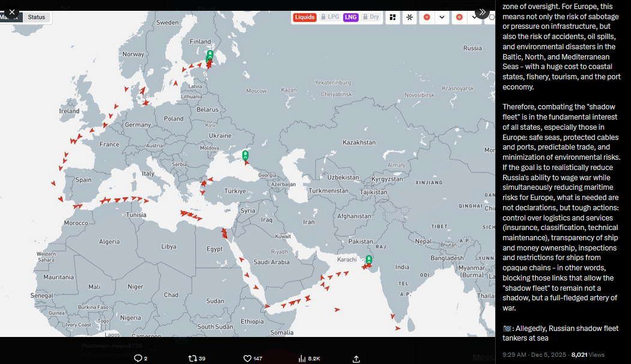Expand dropdown next to red arrow vessel icon
Viewport: 631px width, 364px height.
(x=442, y=17)
